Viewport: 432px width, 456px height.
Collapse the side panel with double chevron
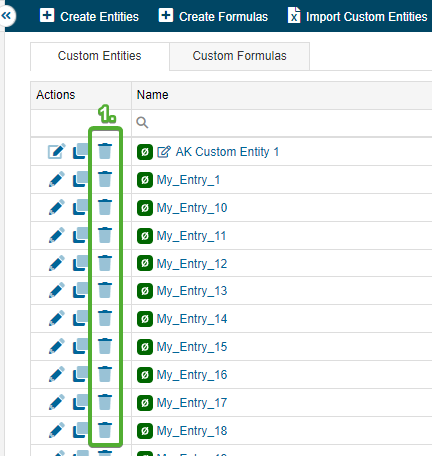(x=6, y=15)
